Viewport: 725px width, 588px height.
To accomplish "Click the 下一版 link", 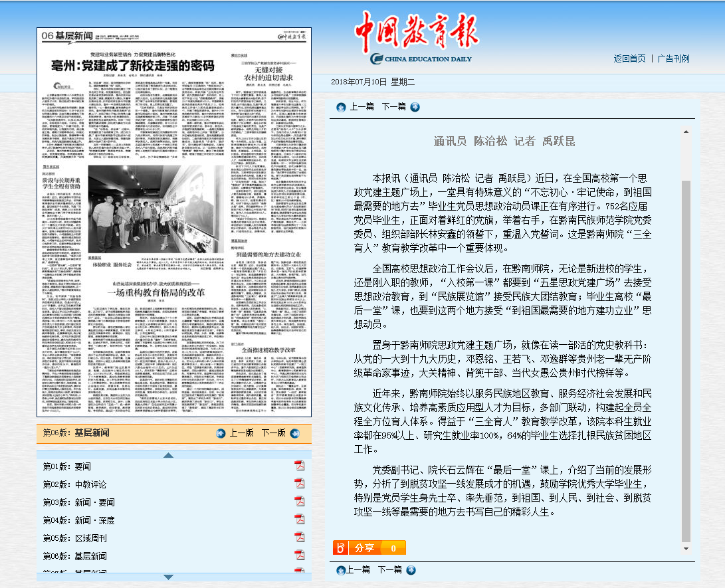I will click(274, 433).
